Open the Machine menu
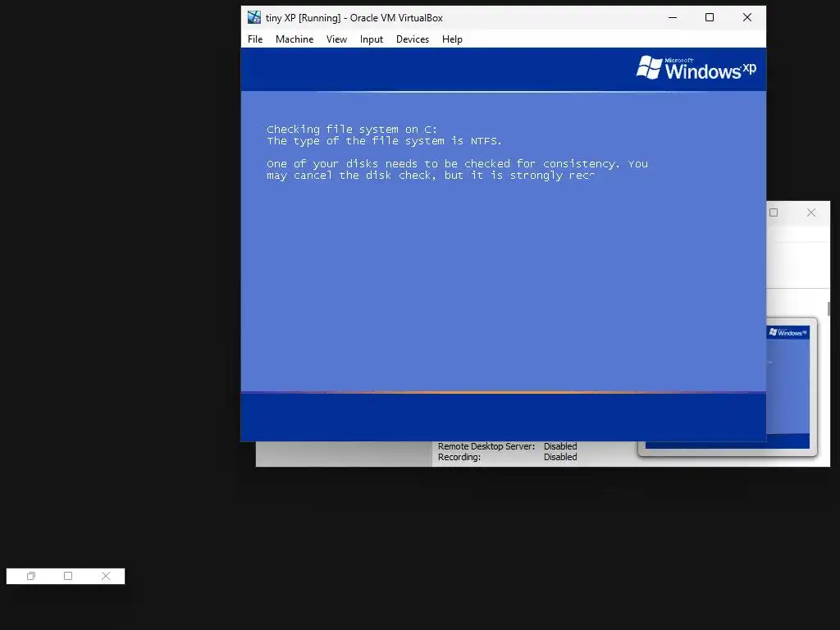 [x=294, y=39]
